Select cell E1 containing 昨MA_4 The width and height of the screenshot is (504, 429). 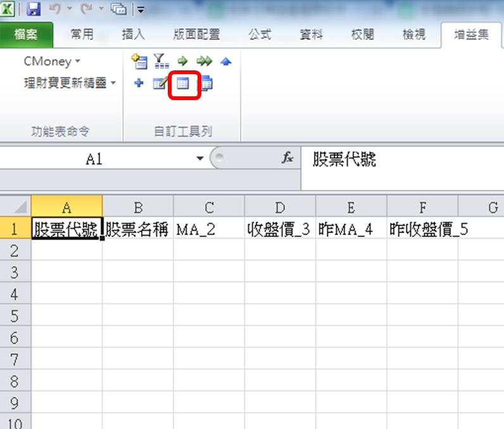pyautogui.click(x=351, y=229)
